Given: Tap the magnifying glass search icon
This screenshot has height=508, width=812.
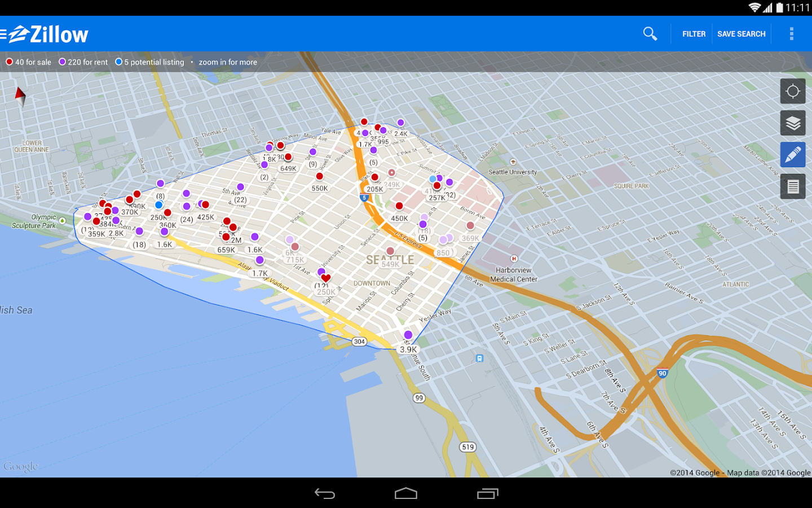Looking at the screenshot, I should point(650,34).
